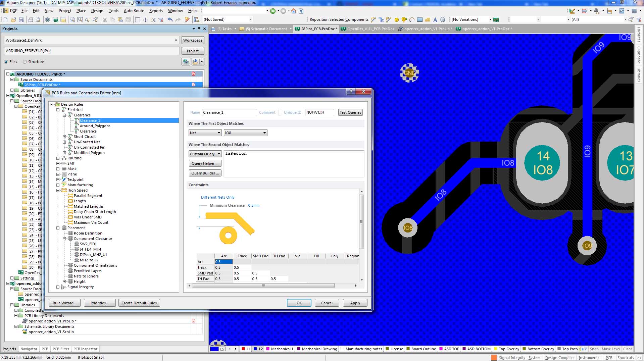Click the Home navigation icon

(x=294, y=11)
